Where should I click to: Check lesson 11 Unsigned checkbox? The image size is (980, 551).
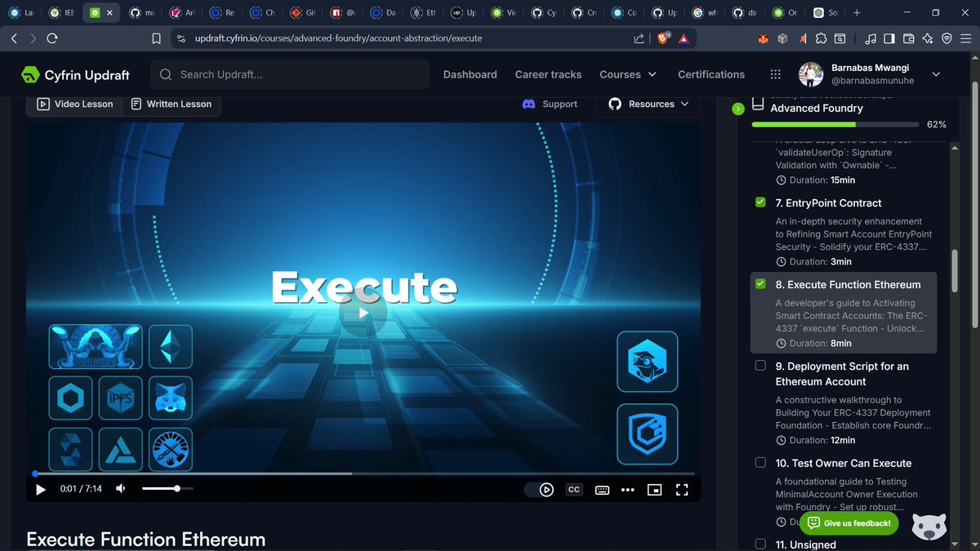760,544
